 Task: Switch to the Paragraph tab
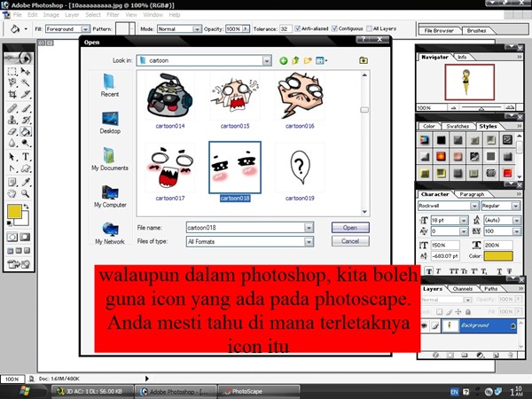coord(472,194)
